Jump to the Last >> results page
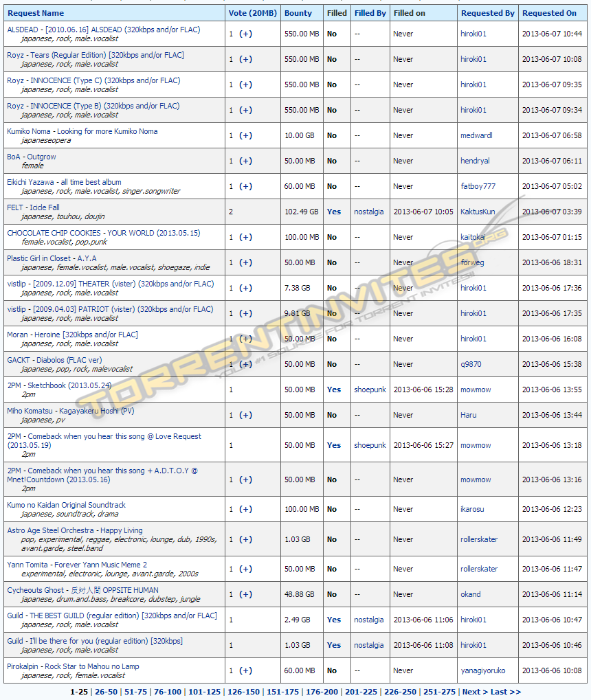 [x=506, y=692]
